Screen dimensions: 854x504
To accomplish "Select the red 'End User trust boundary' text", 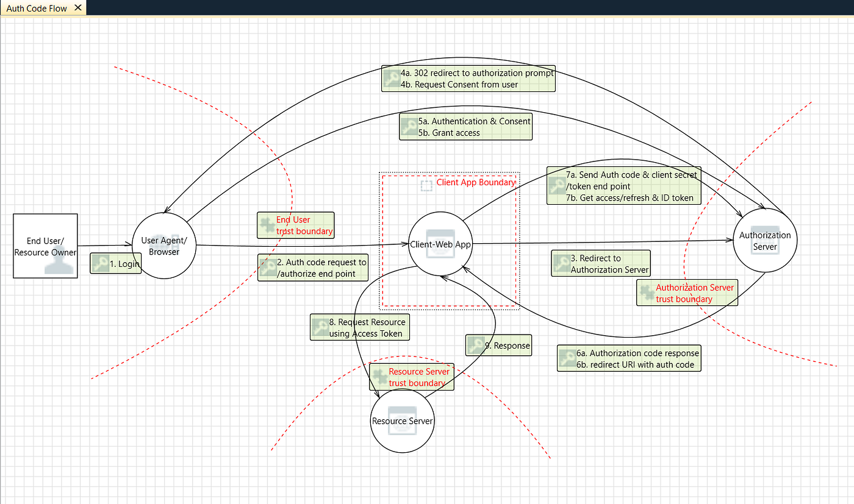I will click(304, 225).
